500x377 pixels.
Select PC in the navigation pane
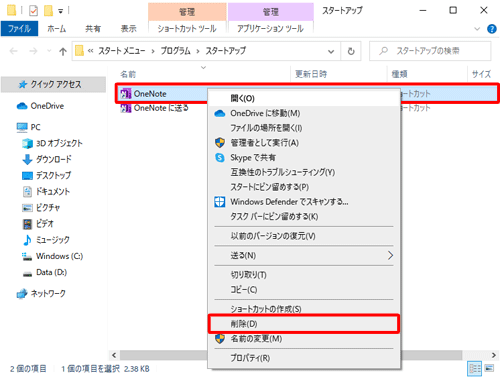(x=28, y=127)
